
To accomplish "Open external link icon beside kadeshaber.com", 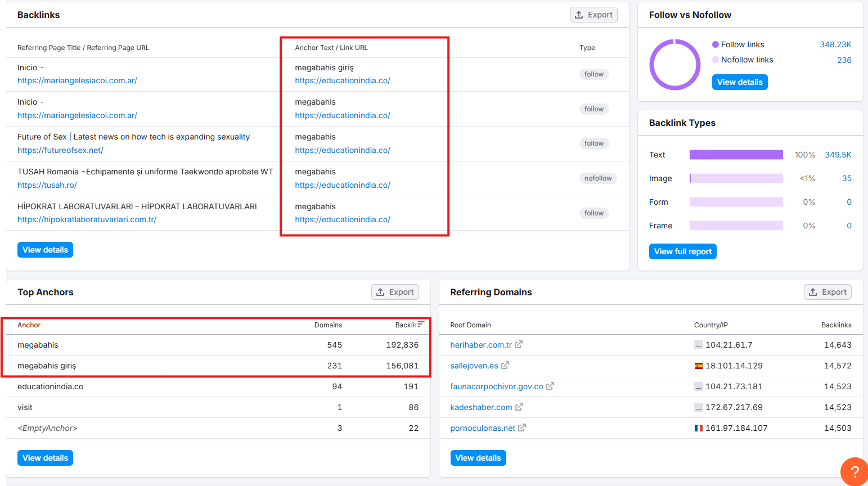I will click(x=519, y=407).
